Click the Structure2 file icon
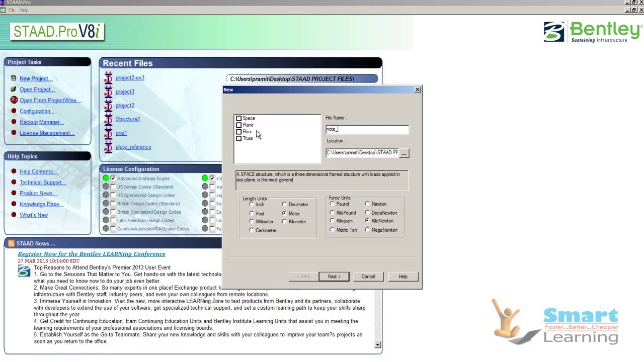Viewport: 644px width, 362px height. [x=108, y=119]
